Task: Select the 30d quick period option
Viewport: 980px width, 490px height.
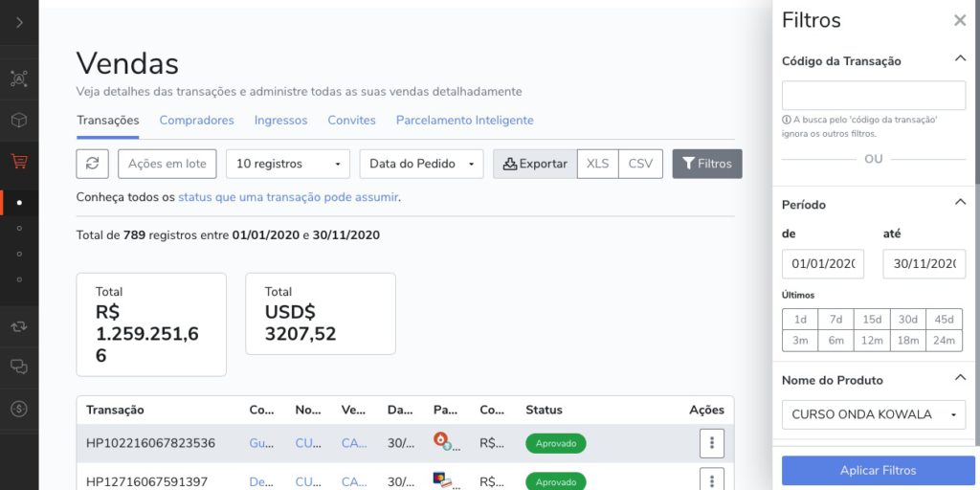Action: pos(908,320)
